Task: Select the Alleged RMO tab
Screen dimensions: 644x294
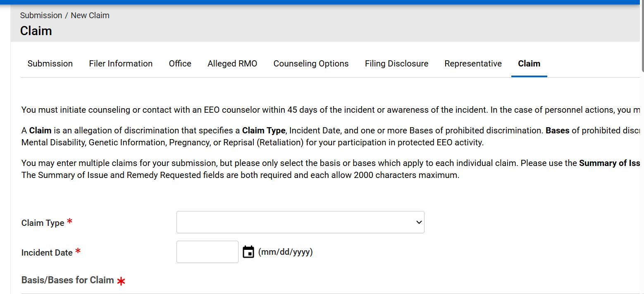Action: click(x=232, y=64)
